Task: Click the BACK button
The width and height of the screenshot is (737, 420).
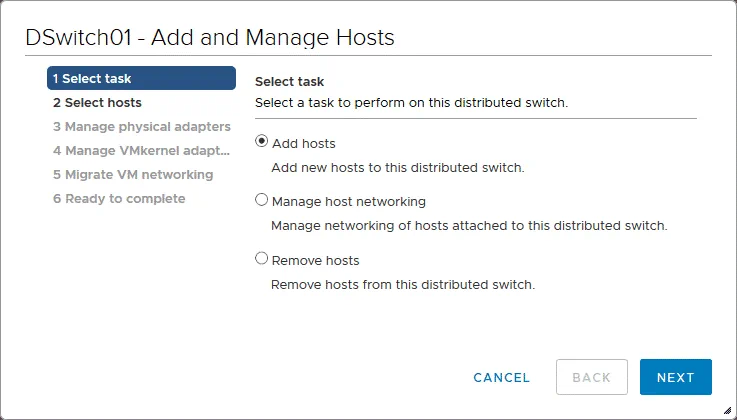Action: click(591, 377)
